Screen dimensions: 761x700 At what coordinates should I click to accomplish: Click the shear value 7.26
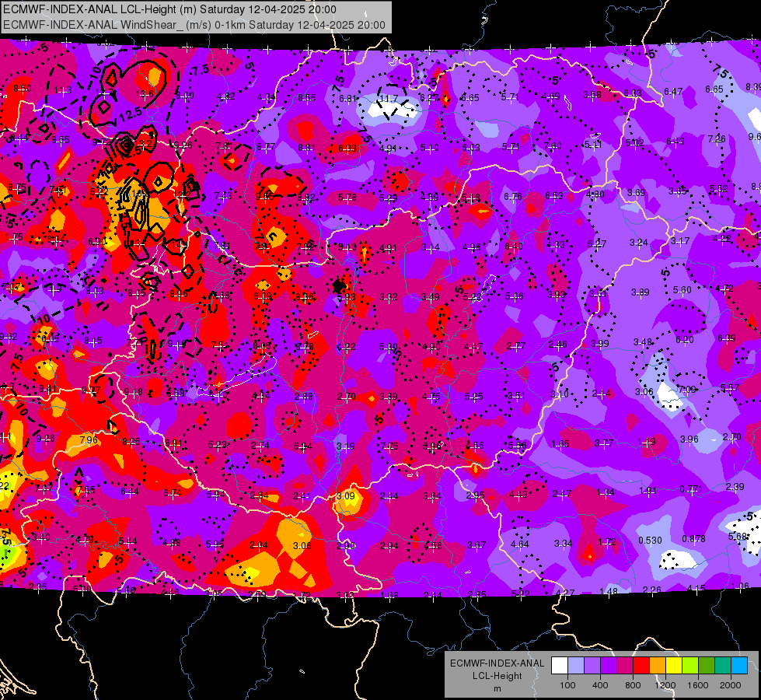coord(717,139)
